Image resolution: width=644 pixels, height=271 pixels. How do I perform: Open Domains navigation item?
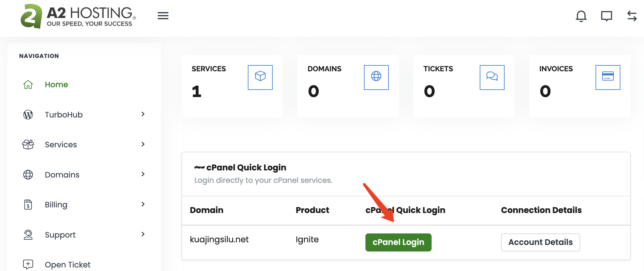point(62,175)
